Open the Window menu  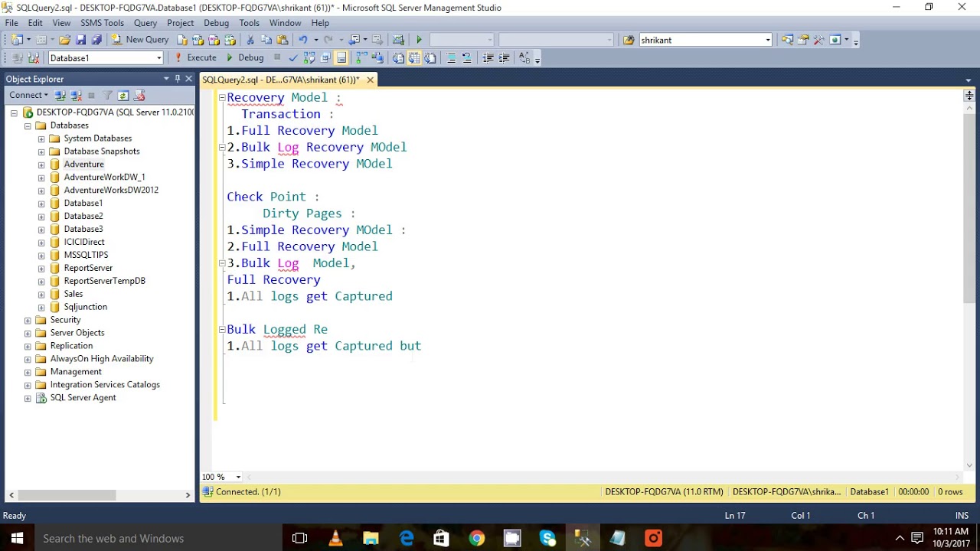point(285,23)
